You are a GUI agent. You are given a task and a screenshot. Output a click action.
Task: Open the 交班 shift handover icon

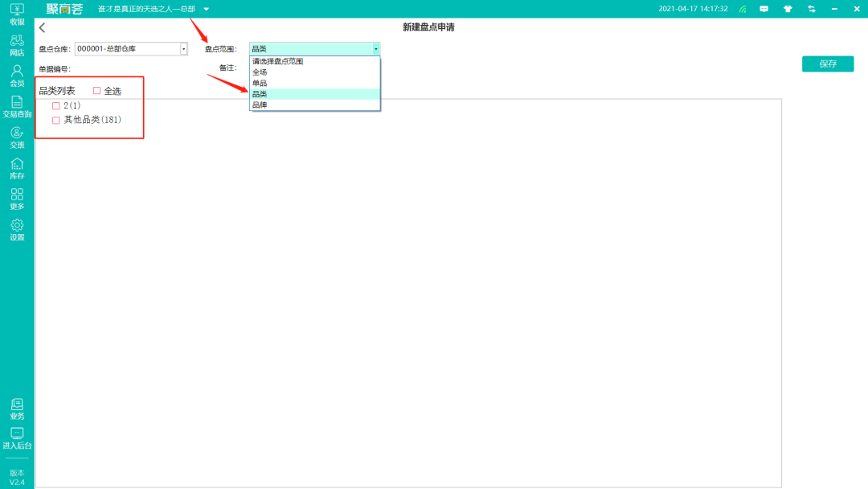point(17,137)
